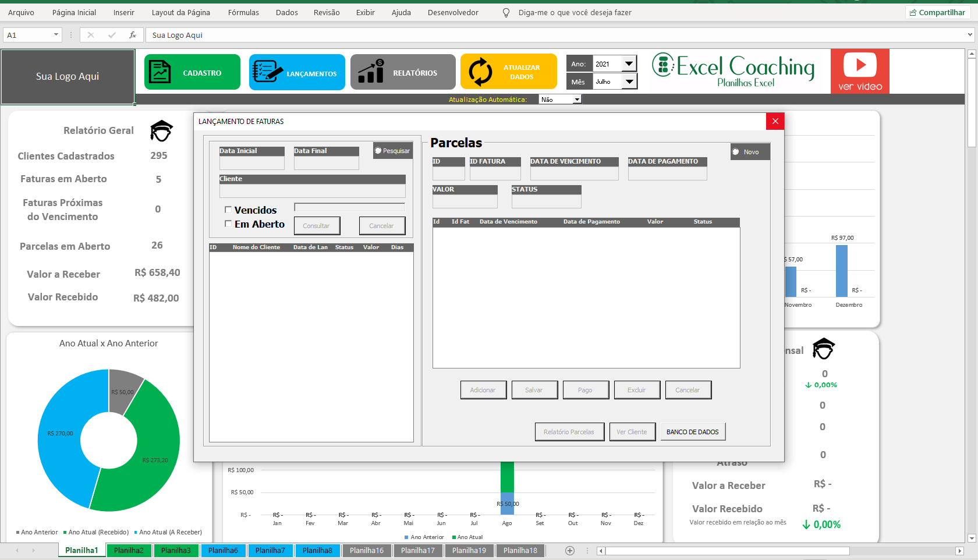Play the YouTube 'ver video' icon
The width and height of the screenshot is (978, 560).
click(x=860, y=71)
